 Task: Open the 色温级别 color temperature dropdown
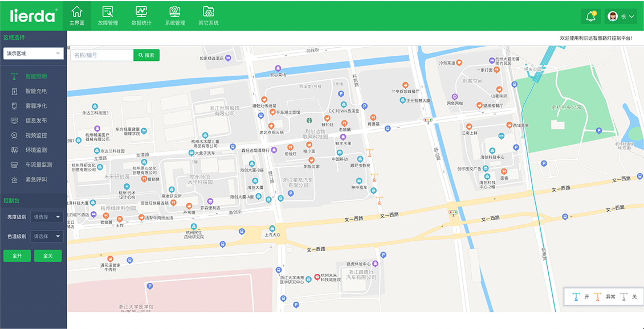pyautogui.click(x=47, y=236)
